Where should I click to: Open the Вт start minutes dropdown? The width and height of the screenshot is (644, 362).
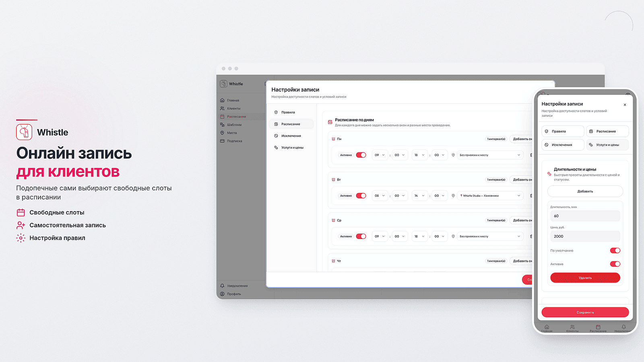[x=399, y=195]
